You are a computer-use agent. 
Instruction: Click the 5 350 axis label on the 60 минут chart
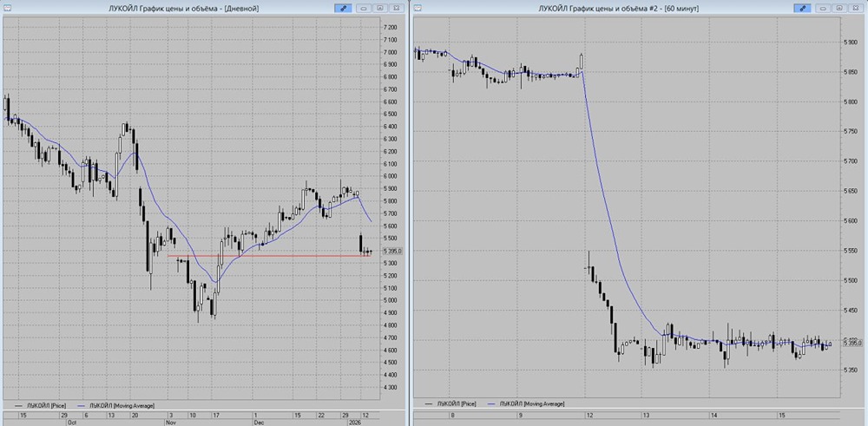click(851, 370)
